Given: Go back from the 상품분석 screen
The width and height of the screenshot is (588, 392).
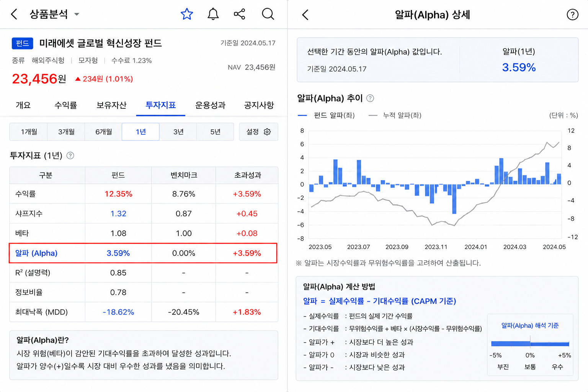Looking at the screenshot, I should point(14,15).
